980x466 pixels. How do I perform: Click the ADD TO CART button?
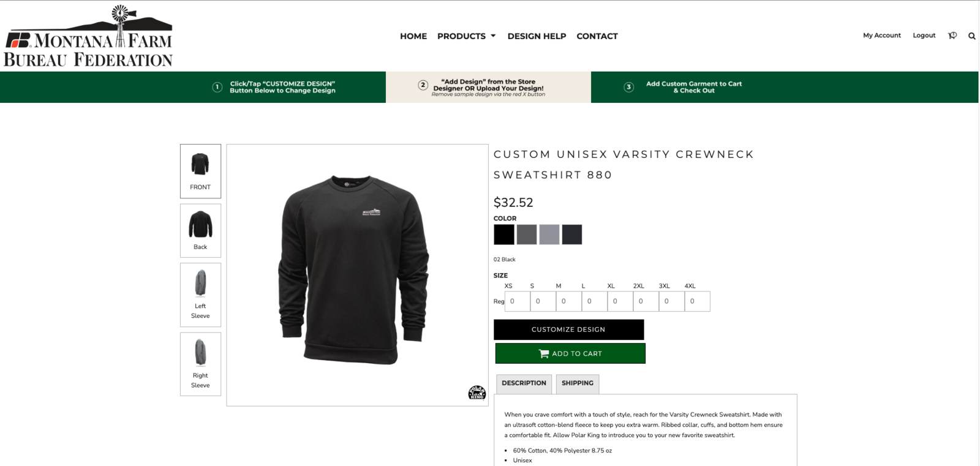click(570, 353)
